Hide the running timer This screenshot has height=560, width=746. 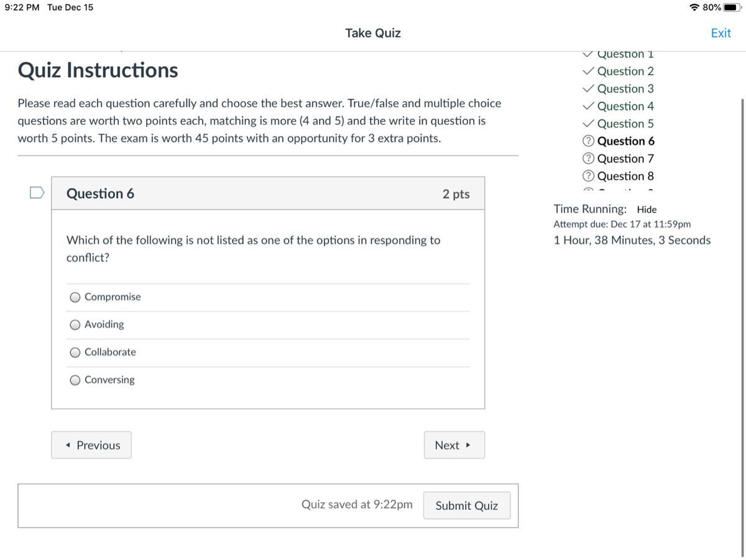point(647,210)
